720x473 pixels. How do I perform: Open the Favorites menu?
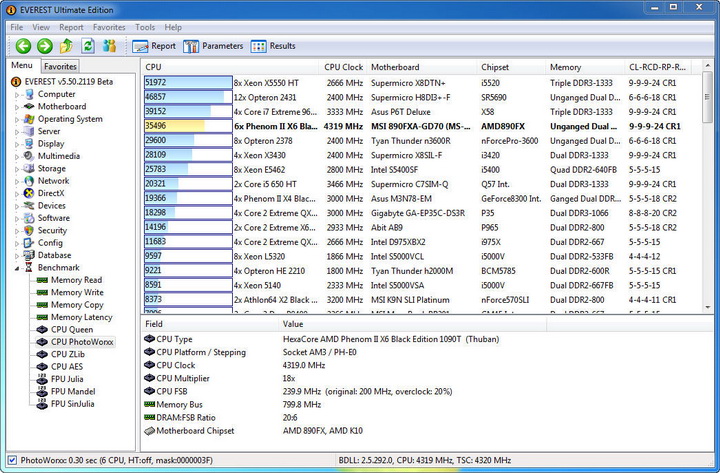[x=109, y=28]
